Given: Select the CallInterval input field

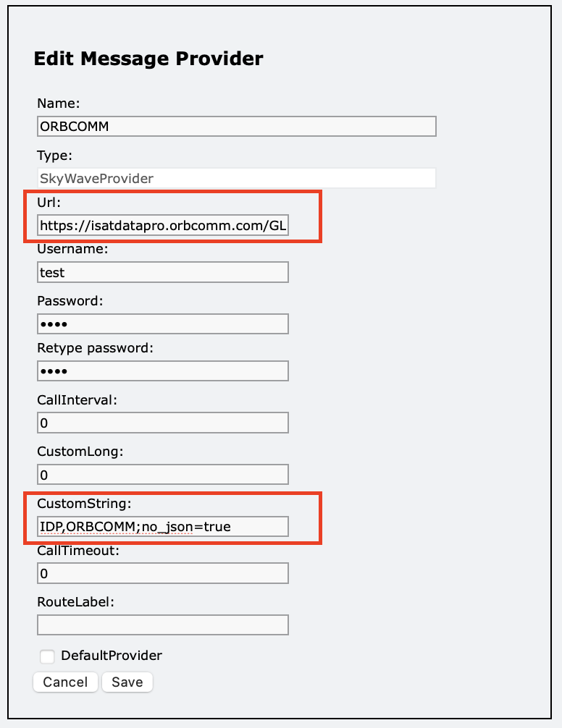Looking at the screenshot, I should tap(162, 423).
